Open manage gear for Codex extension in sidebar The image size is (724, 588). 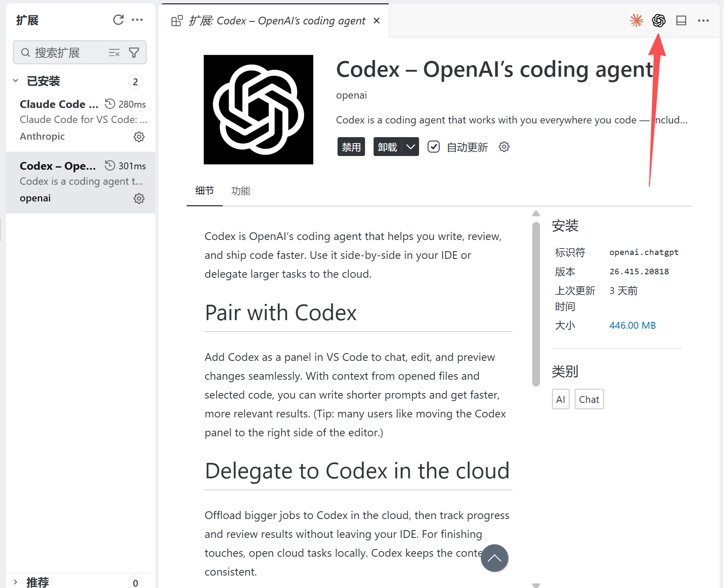[139, 198]
